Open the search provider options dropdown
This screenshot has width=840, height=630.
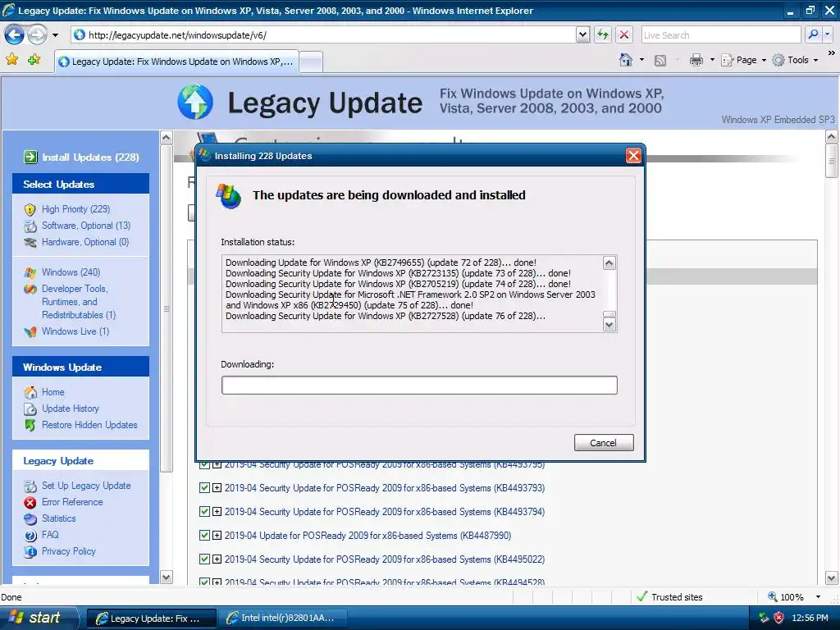[x=828, y=34]
